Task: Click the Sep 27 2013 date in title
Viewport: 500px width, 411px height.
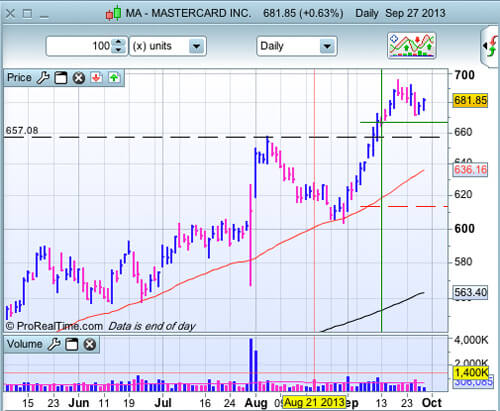Action: coord(415,13)
